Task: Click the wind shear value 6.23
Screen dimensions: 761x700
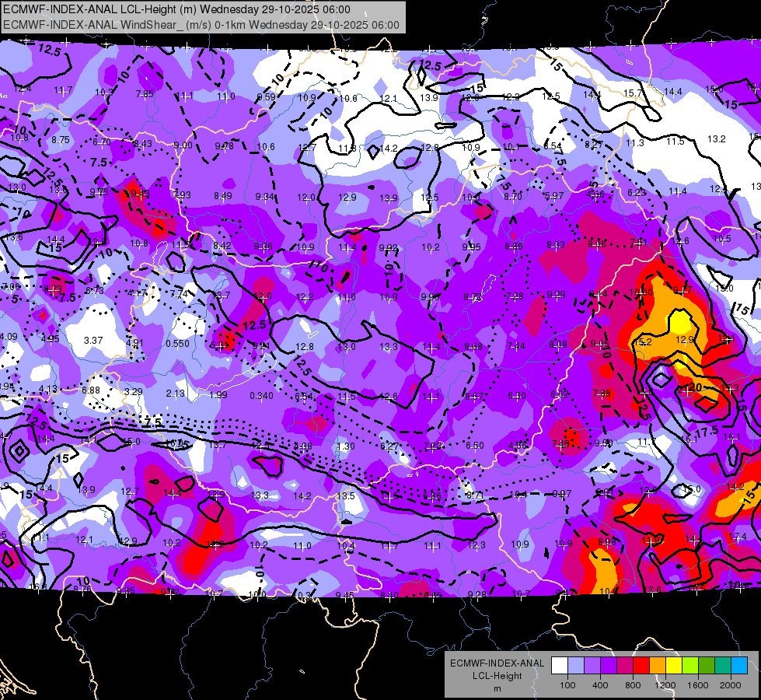Action: (x=637, y=192)
